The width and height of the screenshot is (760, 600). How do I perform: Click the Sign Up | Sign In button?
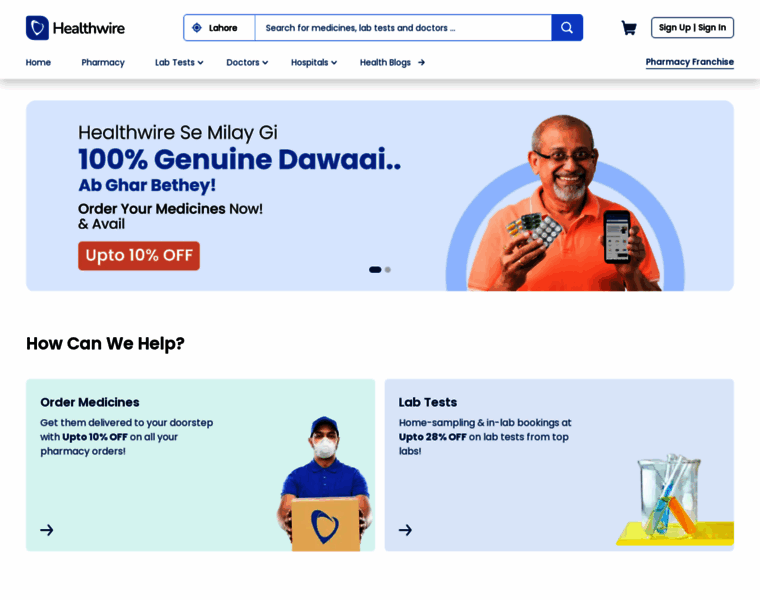tap(692, 28)
